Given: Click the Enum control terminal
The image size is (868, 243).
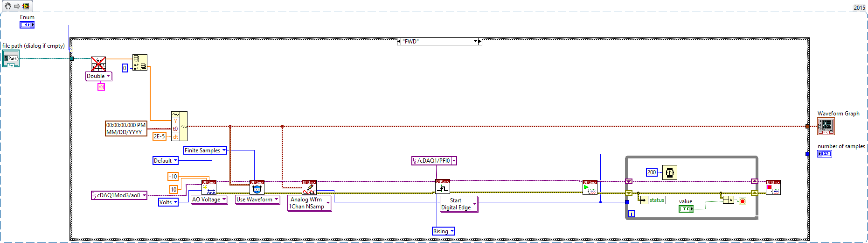Looking at the screenshot, I should (27, 25).
